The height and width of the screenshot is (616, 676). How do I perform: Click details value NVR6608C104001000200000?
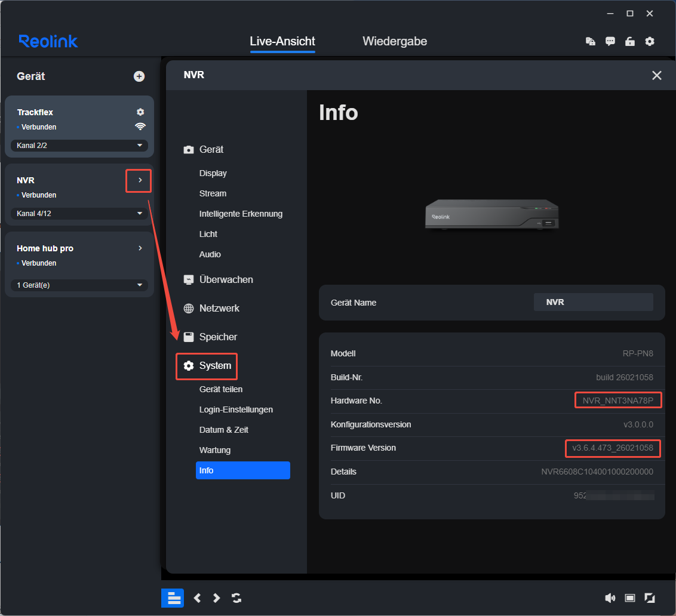click(x=597, y=472)
